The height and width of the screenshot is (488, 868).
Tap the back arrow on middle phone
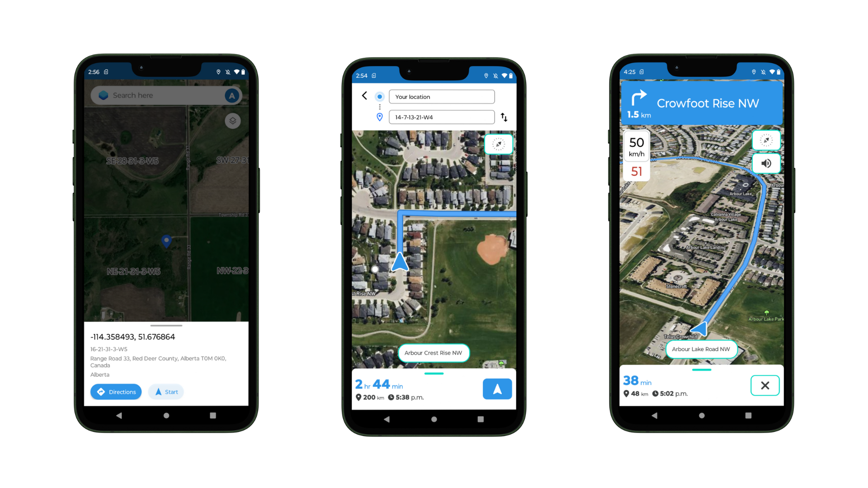(364, 96)
